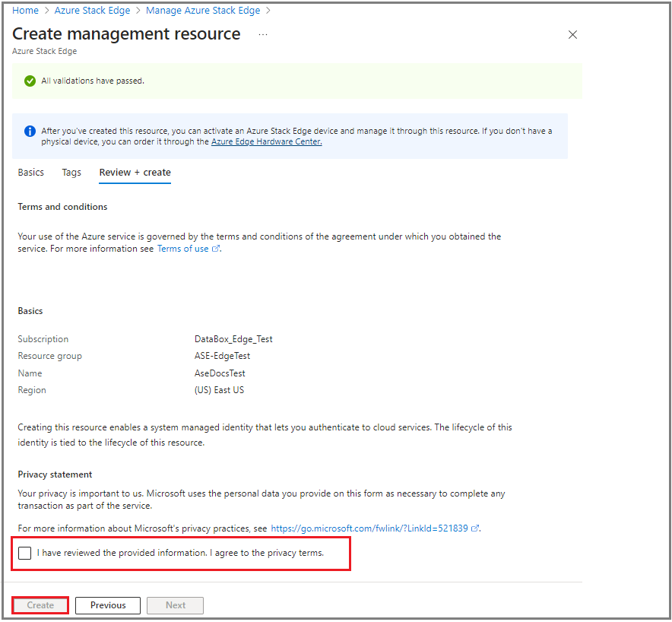Click Manage Azure Stack Edge in the breadcrumb
Screen dimensions: 672x622
(x=202, y=10)
